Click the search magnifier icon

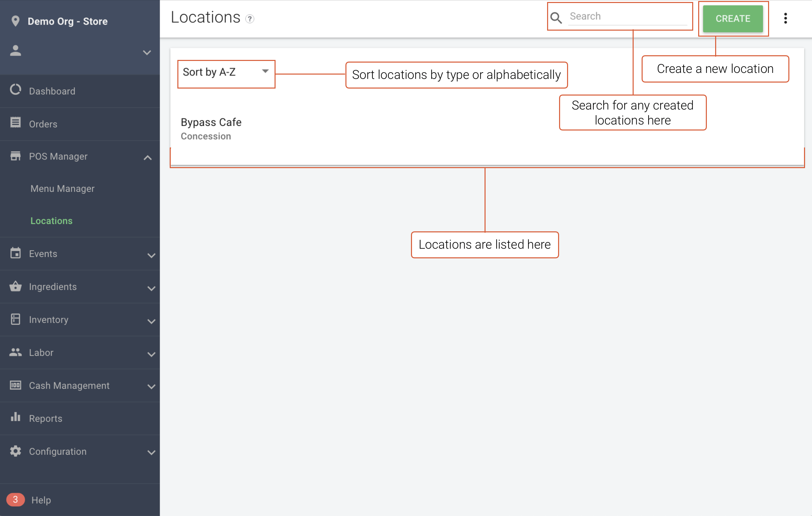[556, 18]
